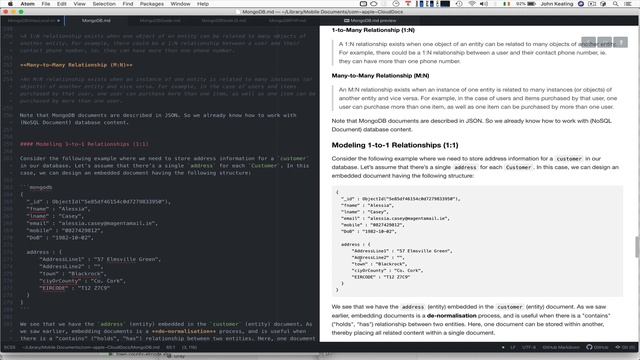Click the LF line ending selector

tap(513, 347)
